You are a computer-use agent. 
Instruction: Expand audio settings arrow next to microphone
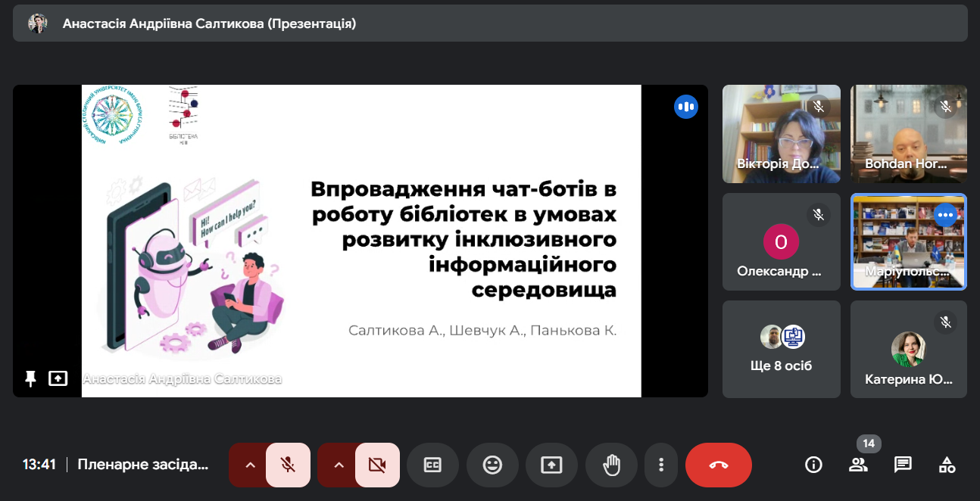point(249,465)
